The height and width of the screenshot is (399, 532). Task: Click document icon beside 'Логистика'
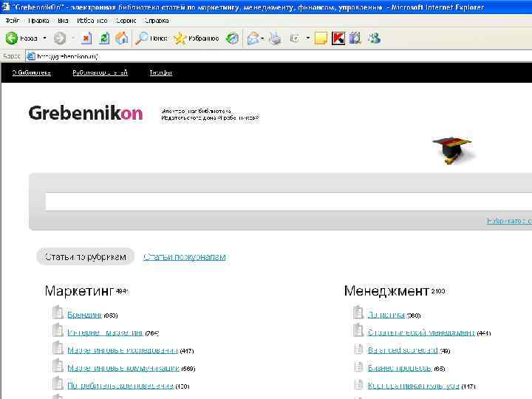pos(358,313)
